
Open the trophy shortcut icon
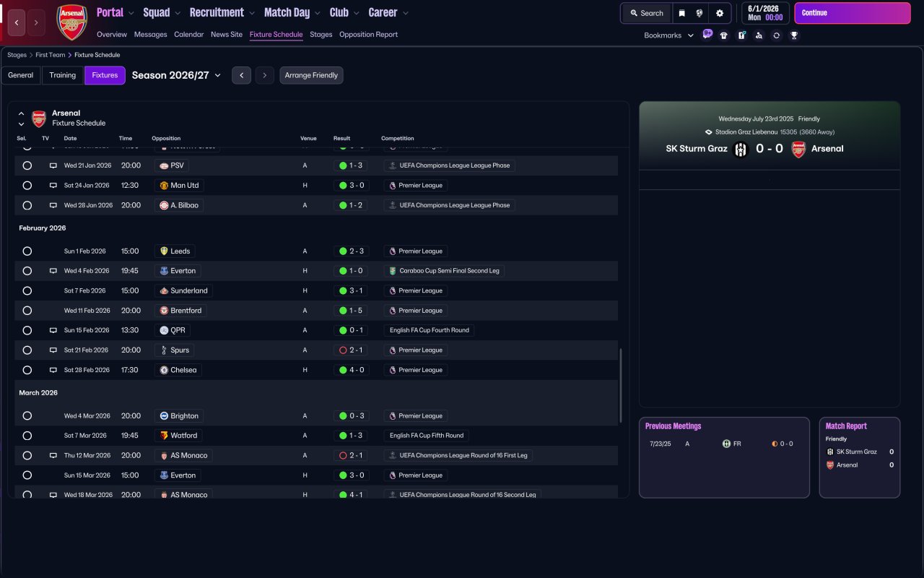click(x=794, y=35)
